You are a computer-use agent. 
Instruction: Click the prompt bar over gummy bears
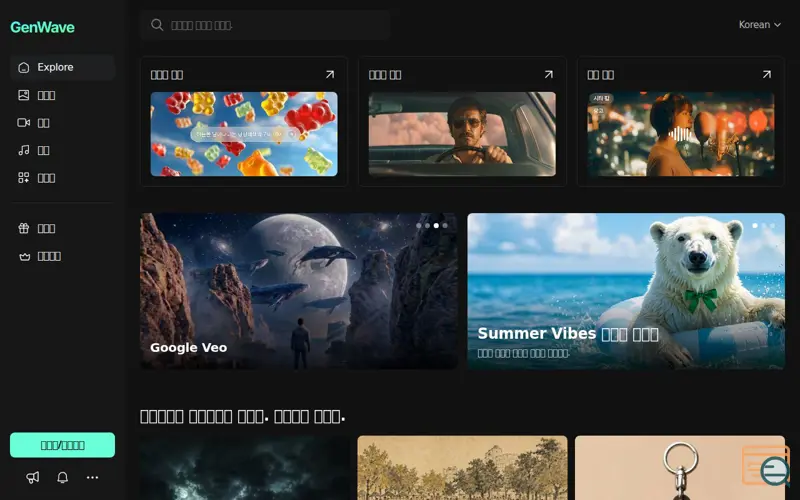pos(244,134)
